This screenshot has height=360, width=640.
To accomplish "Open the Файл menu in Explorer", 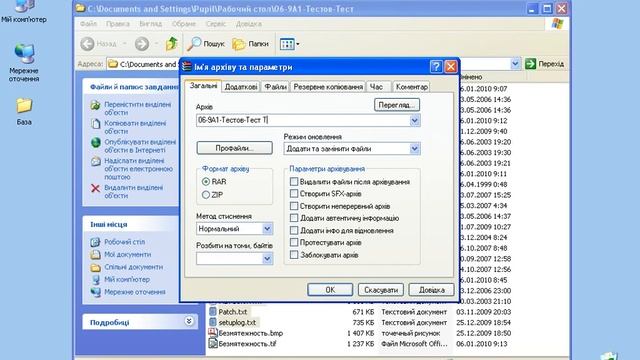I will (x=88, y=24).
